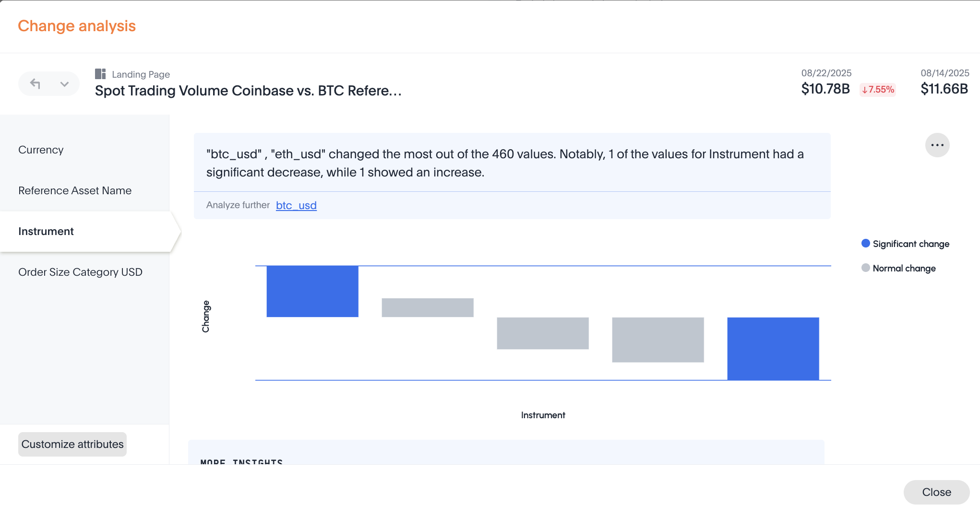Open the btc_usd analyze further link
The height and width of the screenshot is (517, 980).
click(x=296, y=205)
